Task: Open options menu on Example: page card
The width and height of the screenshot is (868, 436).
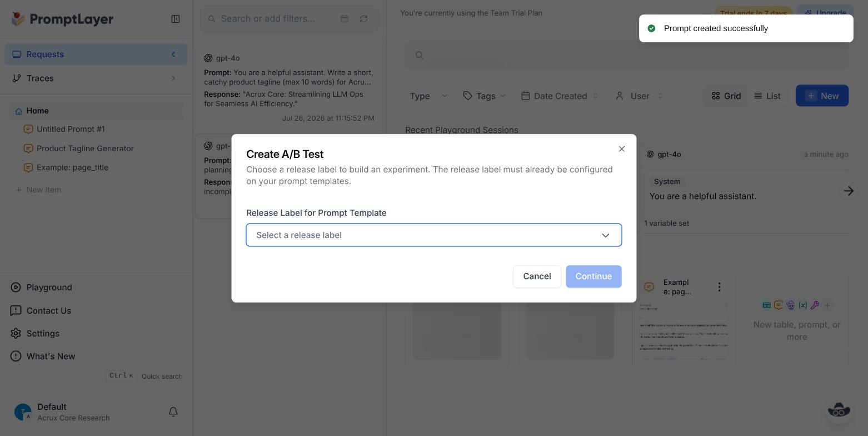Action: [x=720, y=287]
